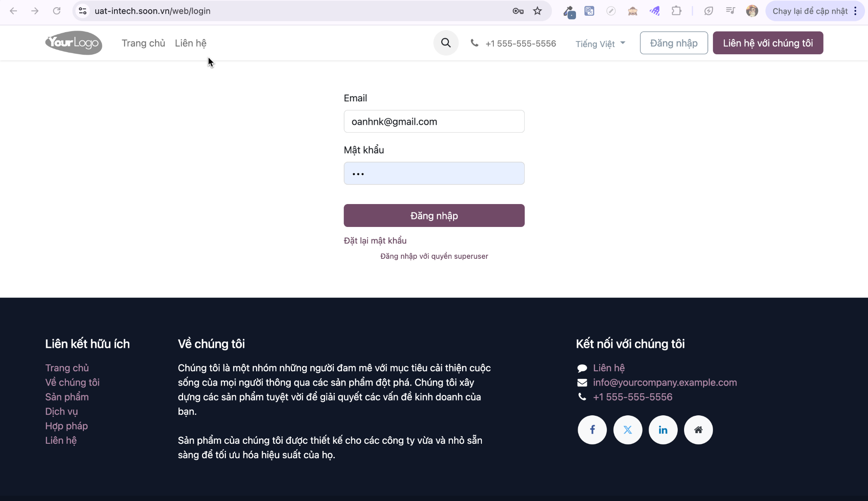The width and height of the screenshot is (868, 501).
Task: Click the Mật khẩu password field
Action: click(434, 173)
